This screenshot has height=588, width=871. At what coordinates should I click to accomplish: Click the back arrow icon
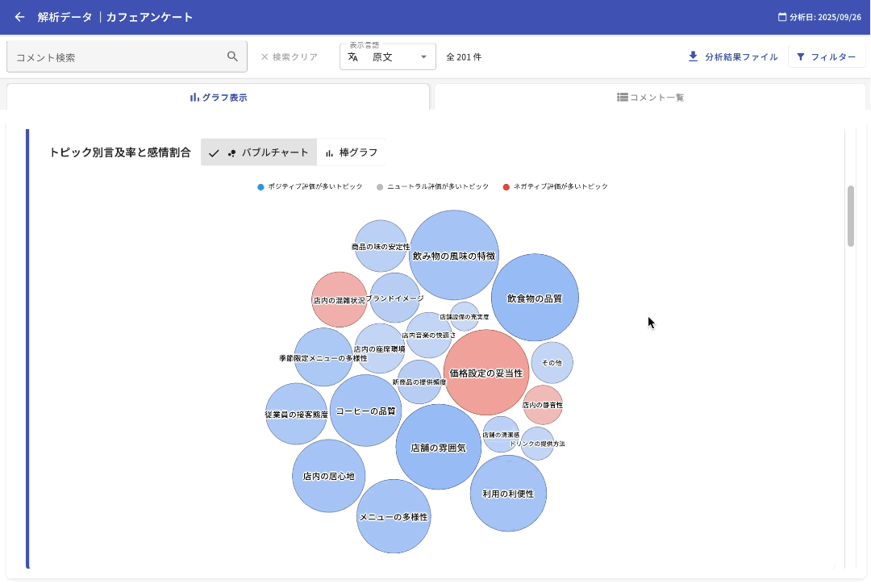pyautogui.click(x=19, y=17)
